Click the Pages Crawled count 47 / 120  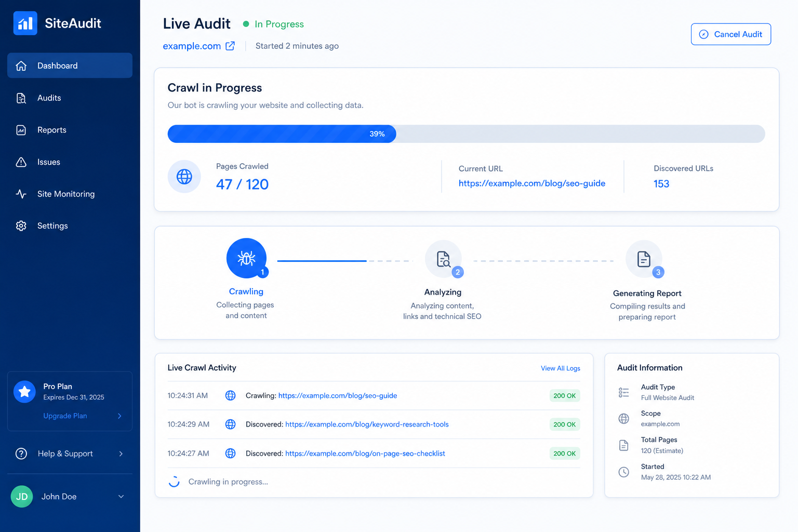pos(242,184)
